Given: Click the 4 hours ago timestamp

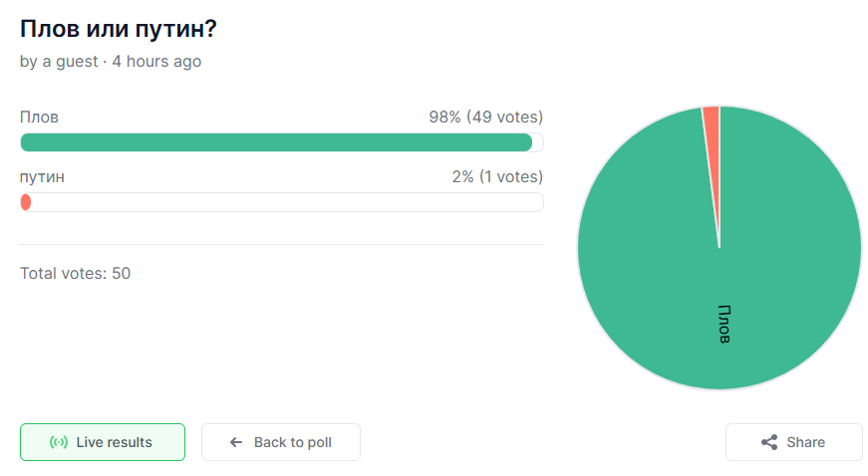Looking at the screenshot, I should point(156,62).
